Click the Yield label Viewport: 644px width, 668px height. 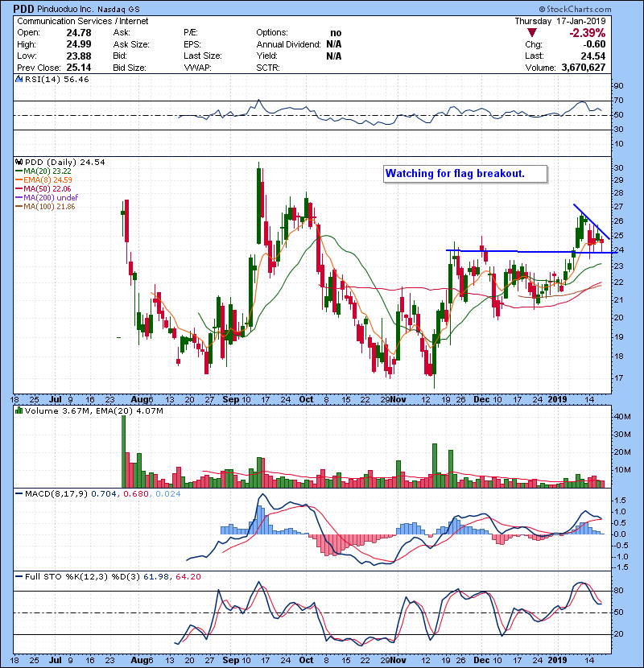tap(266, 56)
